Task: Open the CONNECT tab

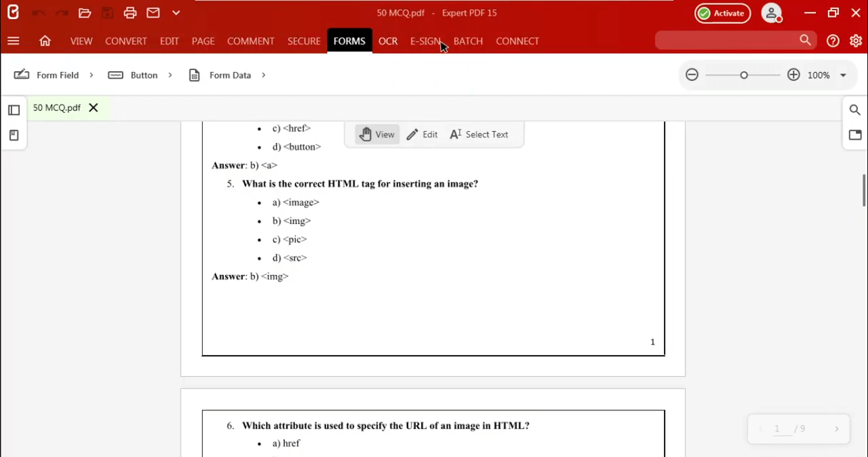Action: pos(518,41)
